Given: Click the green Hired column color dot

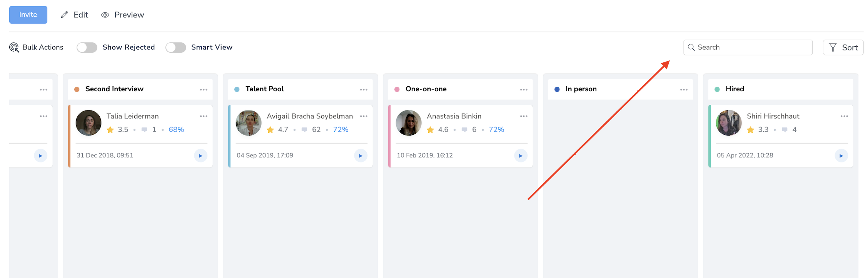Looking at the screenshot, I should tap(717, 89).
